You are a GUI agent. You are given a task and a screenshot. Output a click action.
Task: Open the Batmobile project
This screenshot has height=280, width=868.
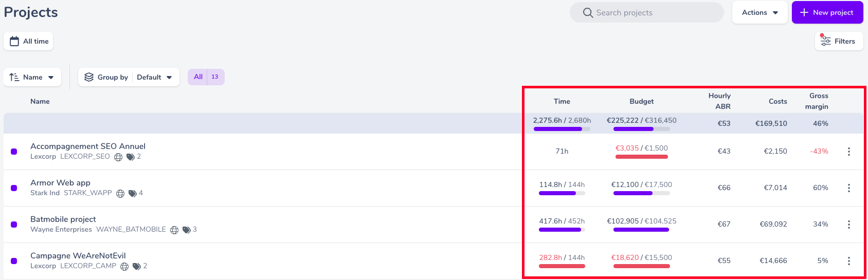pos(63,219)
